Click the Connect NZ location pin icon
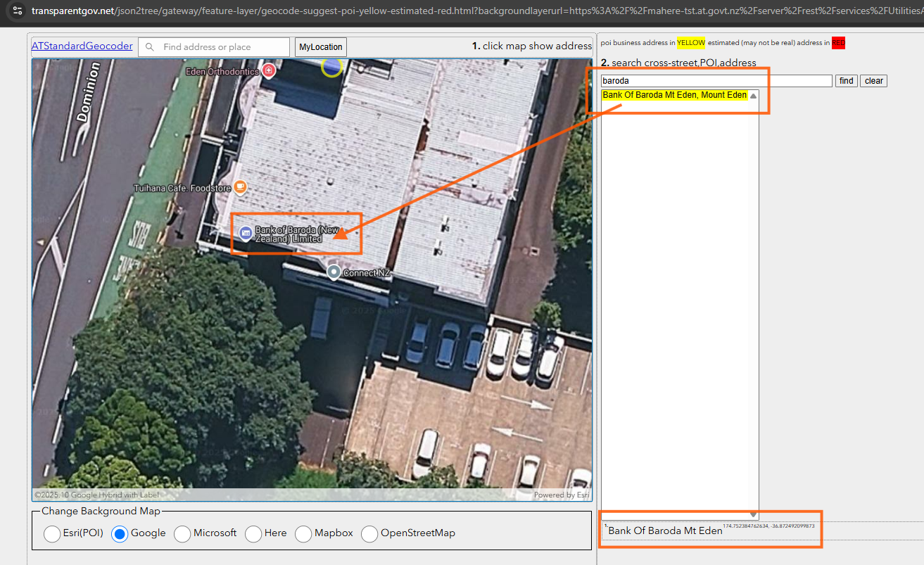The height and width of the screenshot is (565, 924). click(334, 272)
